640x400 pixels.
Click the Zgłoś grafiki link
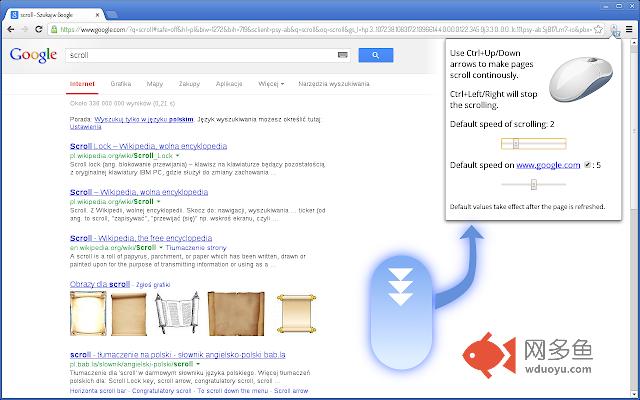click(153, 284)
